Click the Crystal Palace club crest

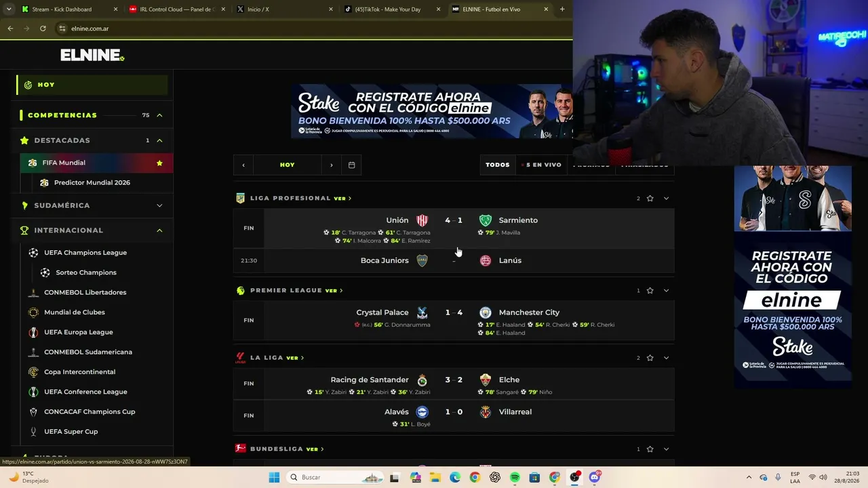tap(422, 312)
